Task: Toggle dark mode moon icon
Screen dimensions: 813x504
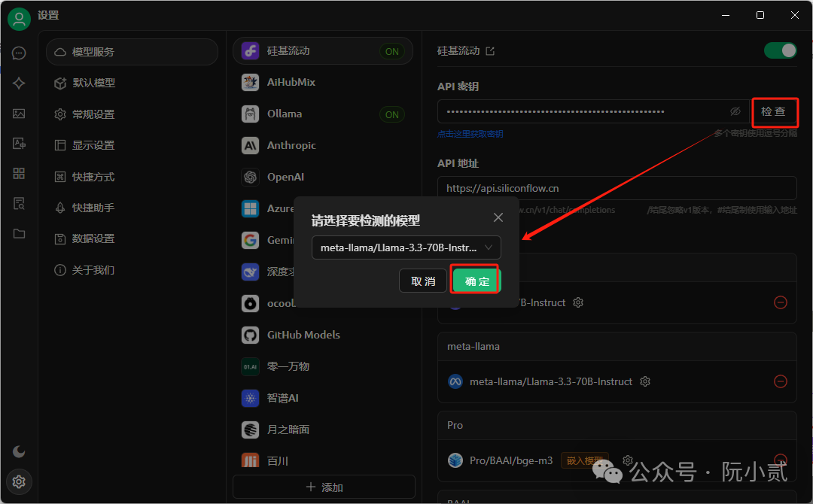Action: pos(19,451)
